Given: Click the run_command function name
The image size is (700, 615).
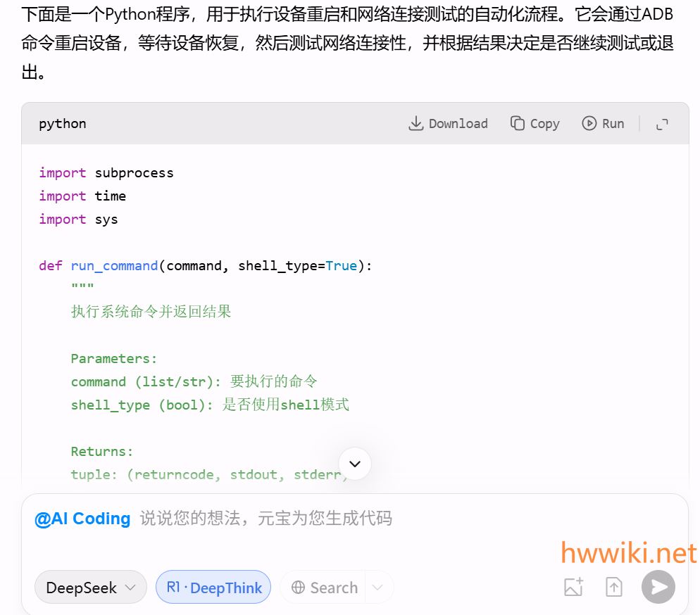Looking at the screenshot, I should [x=114, y=266].
